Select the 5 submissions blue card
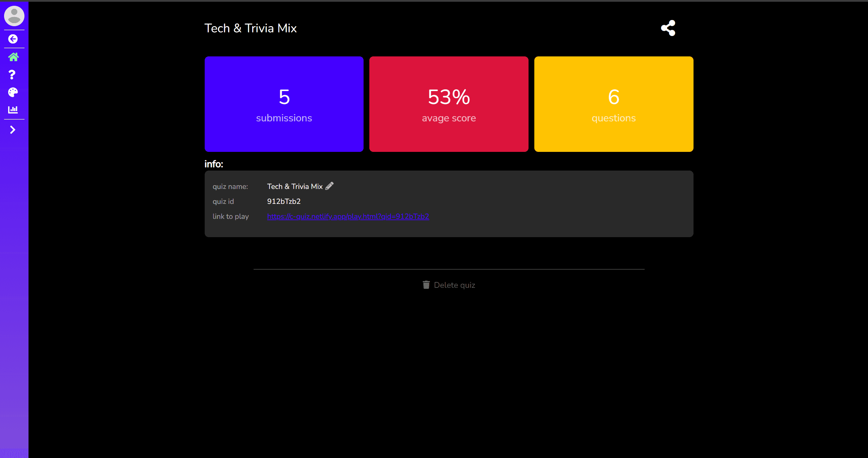868x458 pixels. pos(284,104)
